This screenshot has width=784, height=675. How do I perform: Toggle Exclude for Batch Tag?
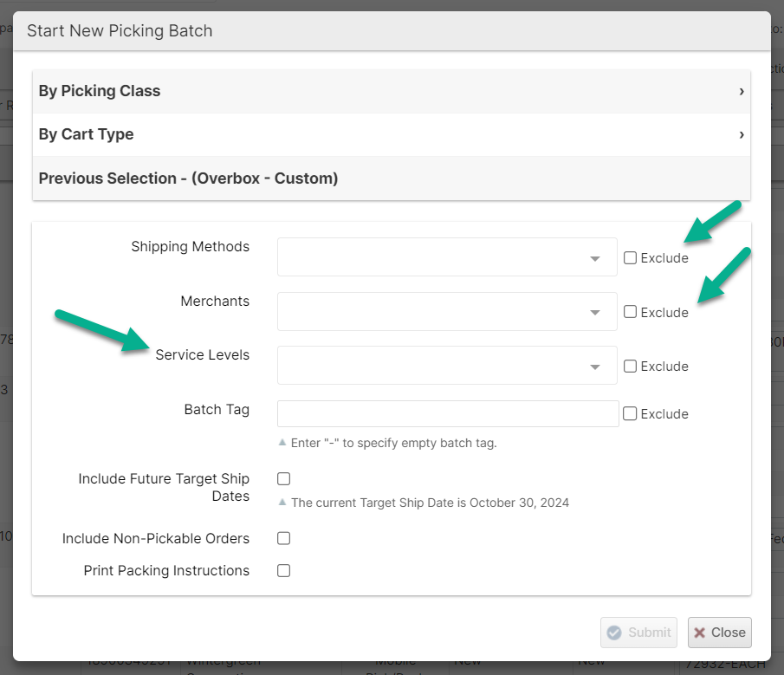(631, 413)
